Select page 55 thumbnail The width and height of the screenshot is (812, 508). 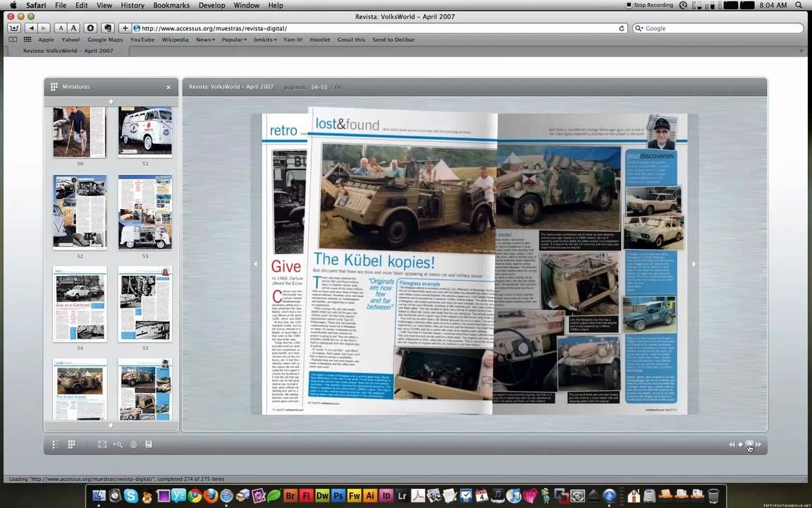click(145, 304)
